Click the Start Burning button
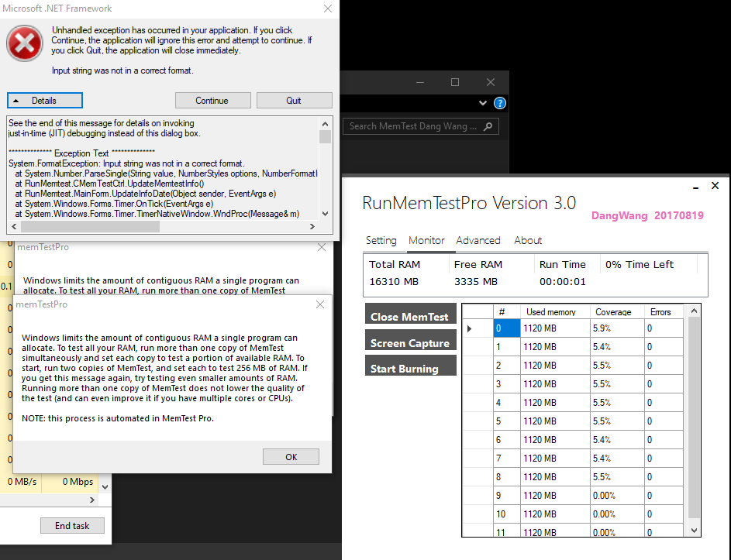This screenshot has width=731, height=560. pos(410,366)
